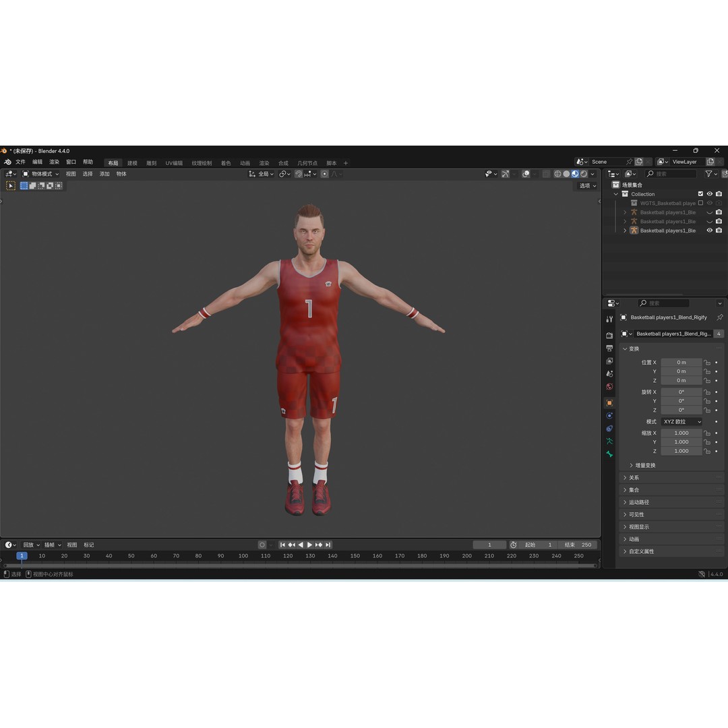728x728 pixels.
Task: Toggle viewport gizmos display
Action: [x=506, y=174]
